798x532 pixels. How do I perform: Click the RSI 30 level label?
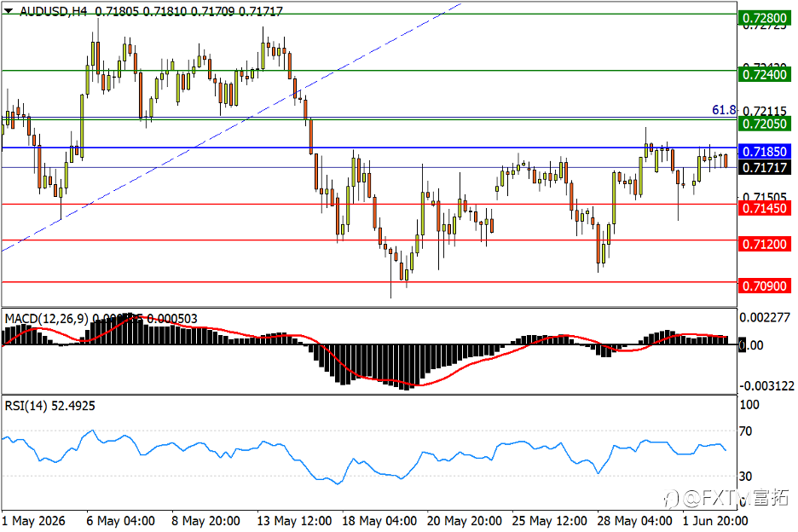(746, 477)
